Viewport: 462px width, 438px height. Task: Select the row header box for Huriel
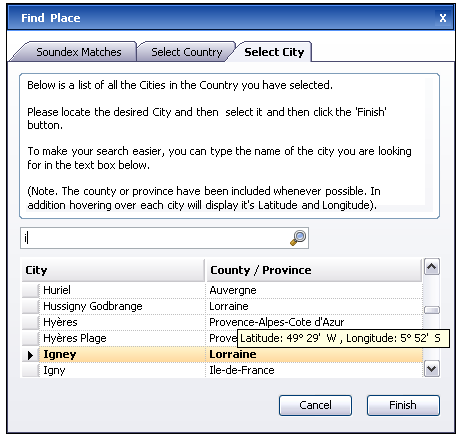point(30,290)
